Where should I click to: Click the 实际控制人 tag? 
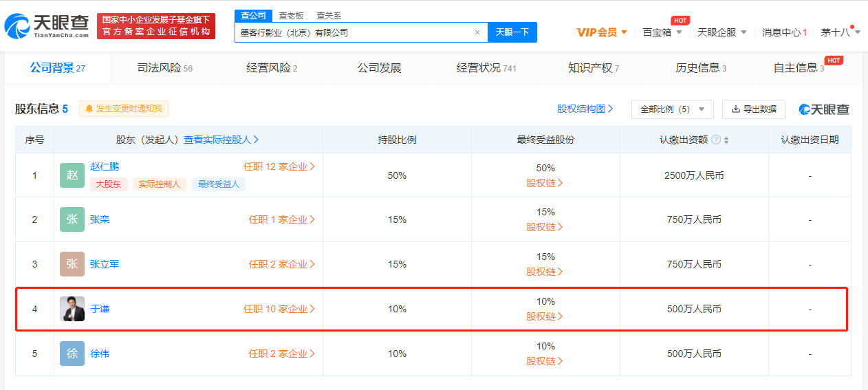point(160,184)
